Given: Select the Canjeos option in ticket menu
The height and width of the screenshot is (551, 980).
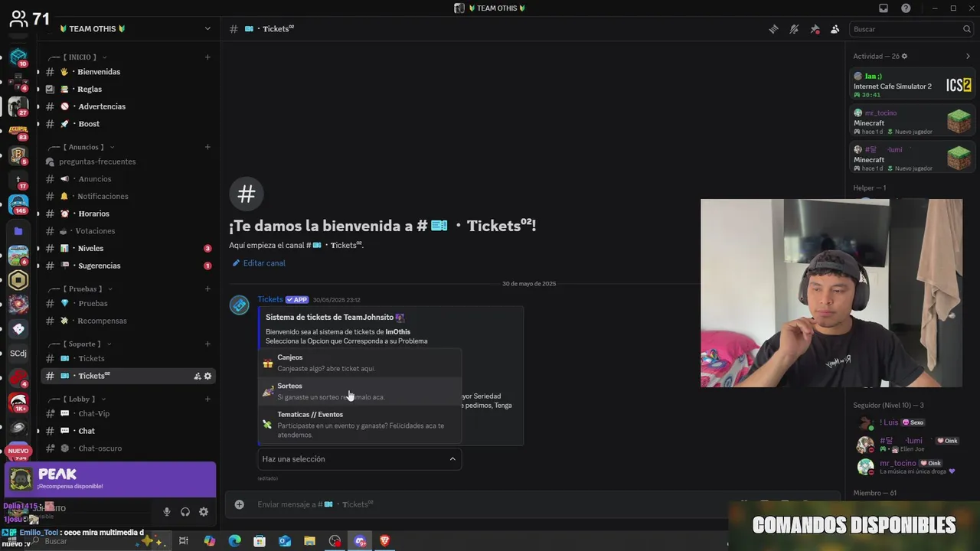Looking at the screenshot, I should (360, 363).
